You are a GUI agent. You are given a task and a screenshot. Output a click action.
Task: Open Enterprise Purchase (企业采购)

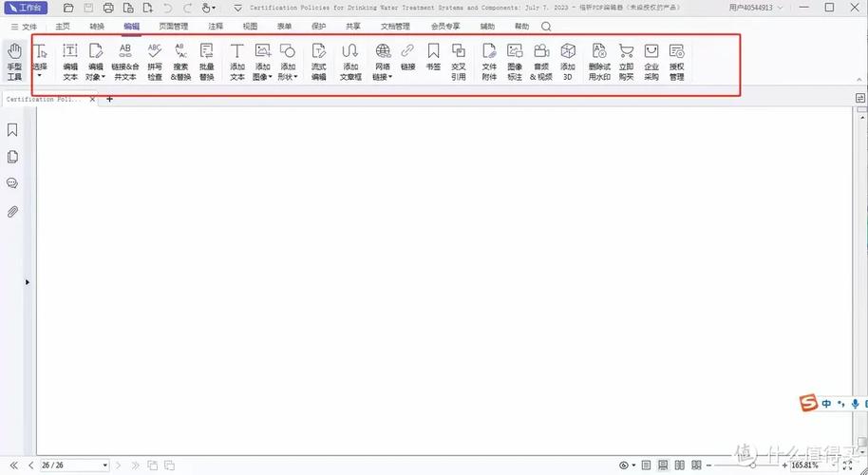point(651,62)
